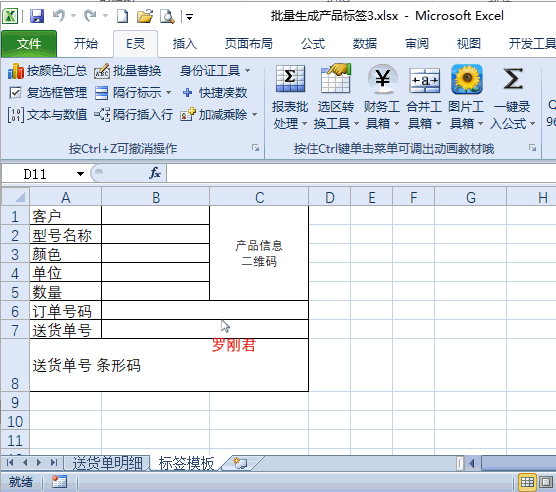
Task: Click the fx insert function button
Action: click(x=155, y=173)
